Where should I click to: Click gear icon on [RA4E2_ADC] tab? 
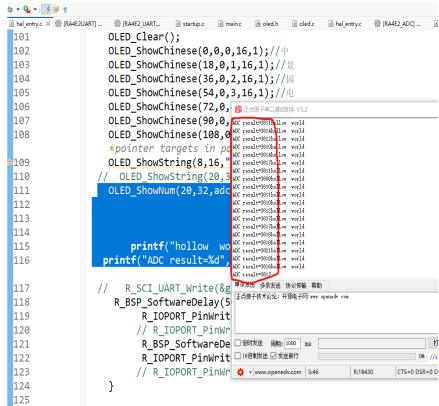(377, 23)
